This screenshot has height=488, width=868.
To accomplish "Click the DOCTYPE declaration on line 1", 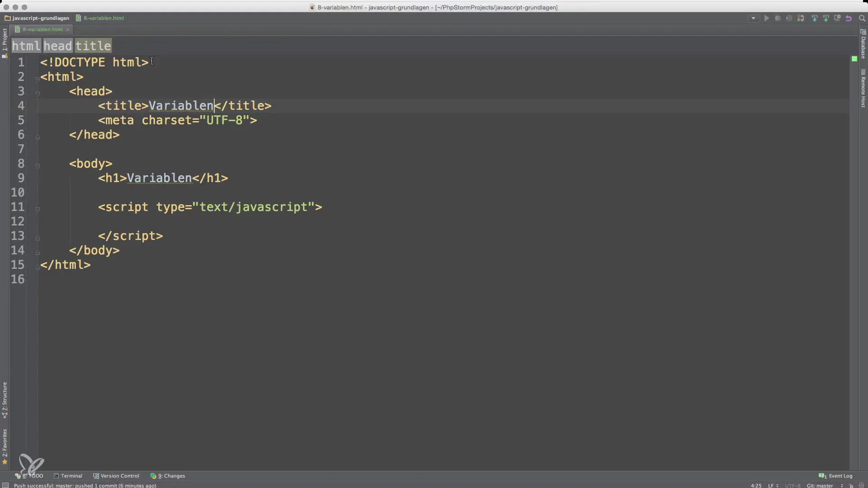I will click(94, 62).
